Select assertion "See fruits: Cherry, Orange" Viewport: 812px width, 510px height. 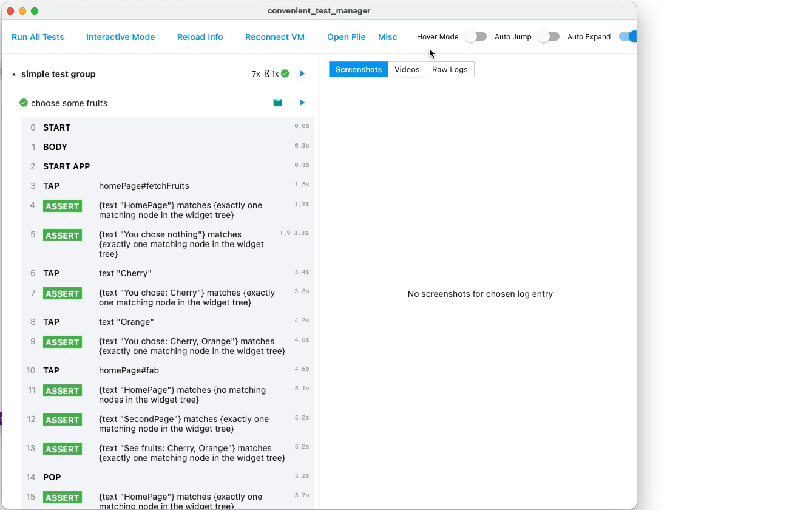[167, 453]
